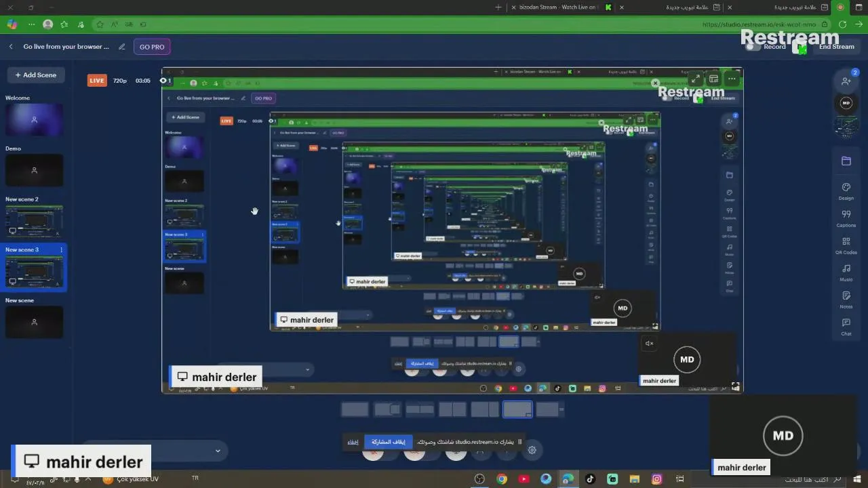The height and width of the screenshot is (488, 868).
Task: Open studio settings gear icon
Action: (532, 450)
